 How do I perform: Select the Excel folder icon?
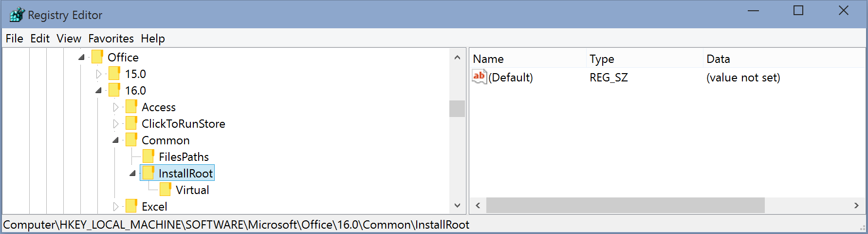point(131,206)
